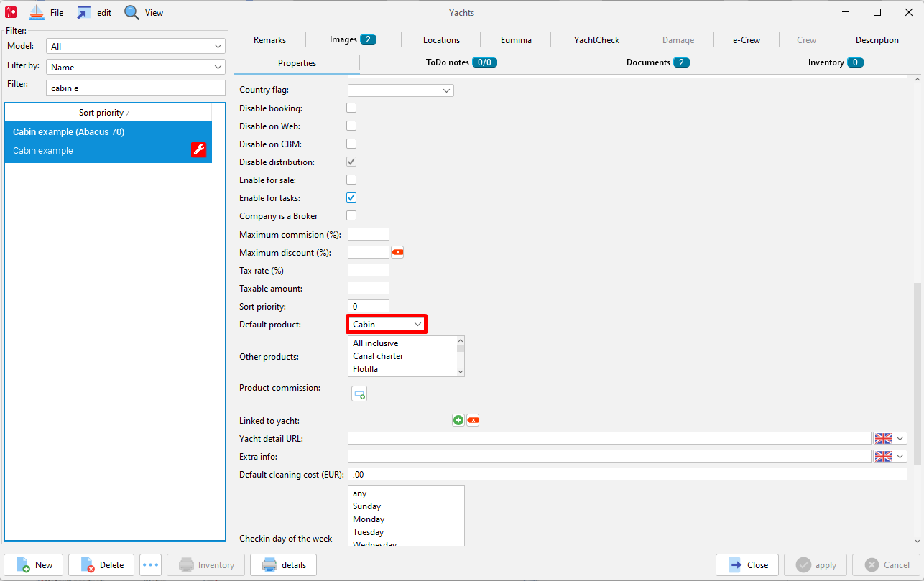
Task: Switch to the Locations tab
Action: 441,40
